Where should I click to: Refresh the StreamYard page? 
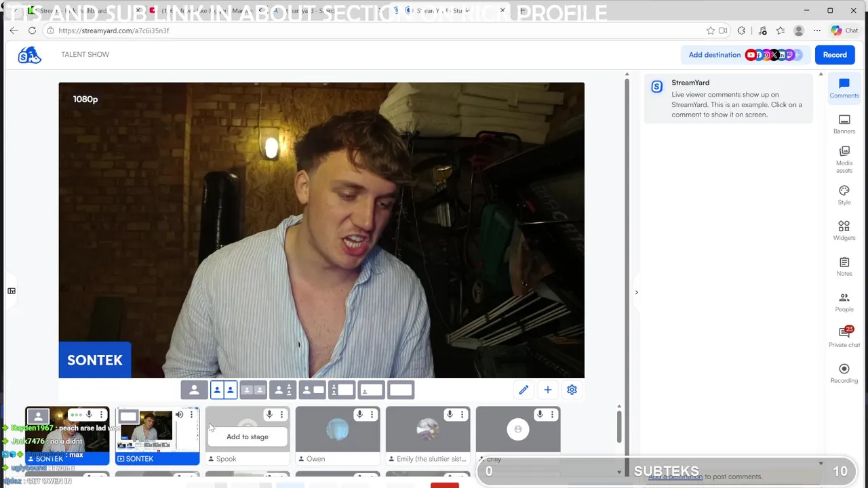[32, 30]
